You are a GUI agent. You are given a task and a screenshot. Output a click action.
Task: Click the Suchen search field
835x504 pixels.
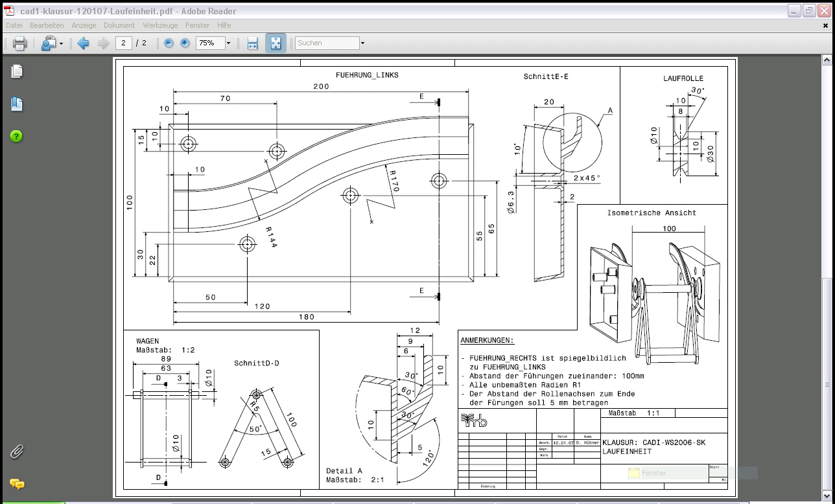(x=327, y=43)
